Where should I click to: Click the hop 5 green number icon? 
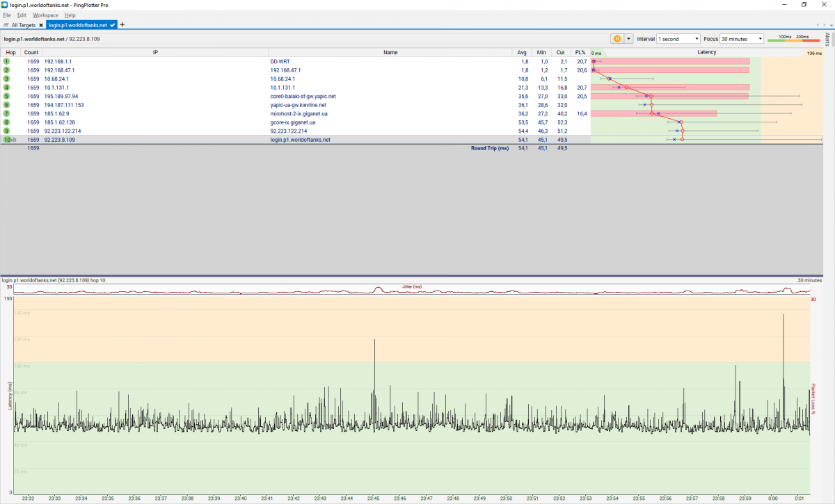[7, 96]
